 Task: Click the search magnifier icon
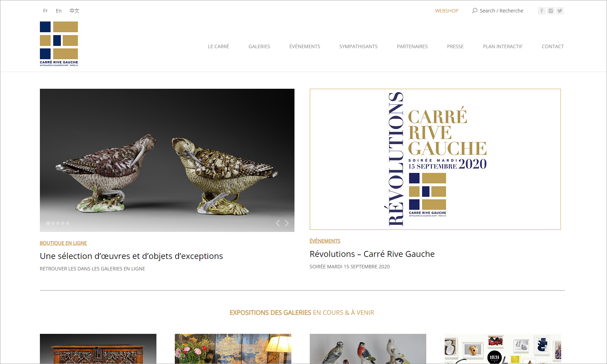click(475, 11)
